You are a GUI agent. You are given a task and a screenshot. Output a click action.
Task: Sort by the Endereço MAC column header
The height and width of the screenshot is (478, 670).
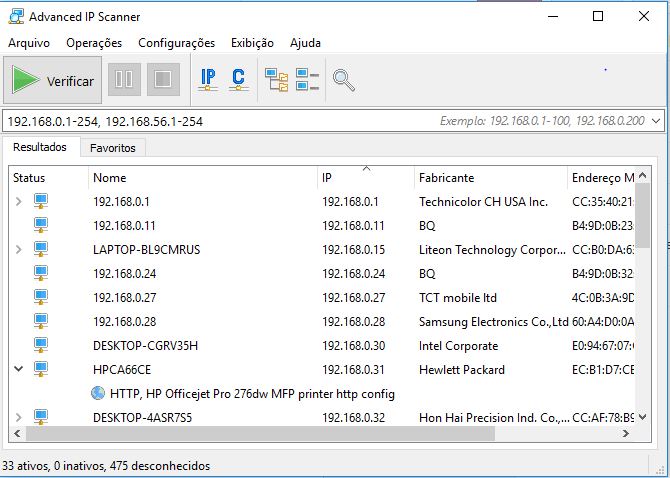602,178
